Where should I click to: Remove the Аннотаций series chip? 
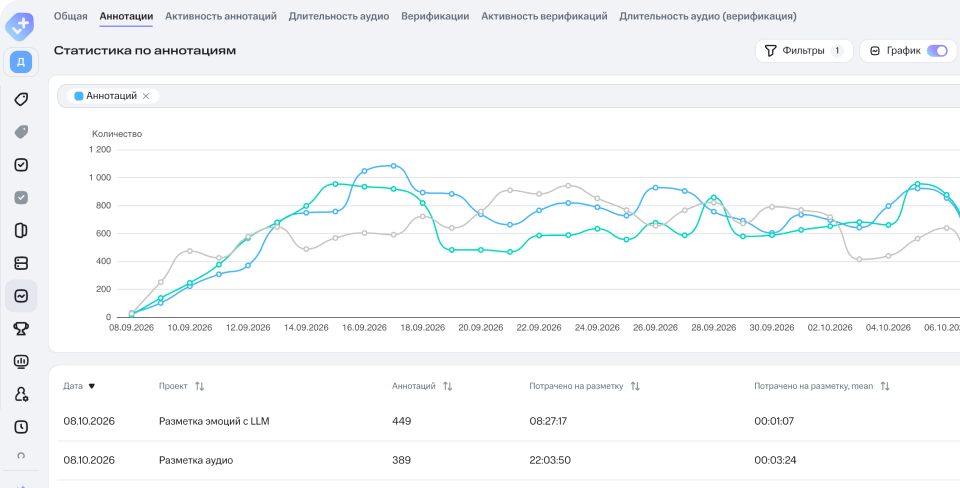coord(146,96)
